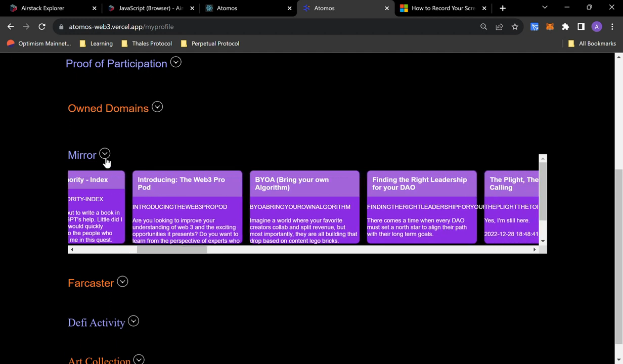
Task: Click the Defi Activity heading
Action: coord(97,323)
